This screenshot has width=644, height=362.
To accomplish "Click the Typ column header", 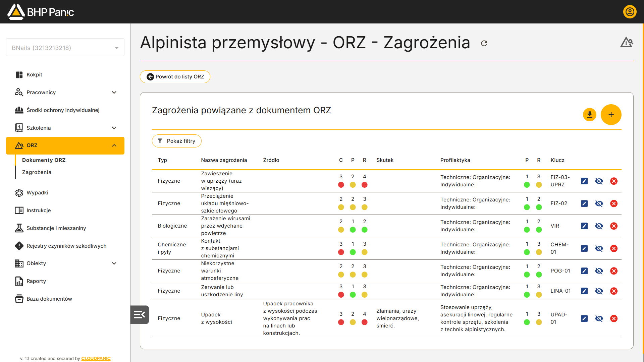I will [x=162, y=160].
